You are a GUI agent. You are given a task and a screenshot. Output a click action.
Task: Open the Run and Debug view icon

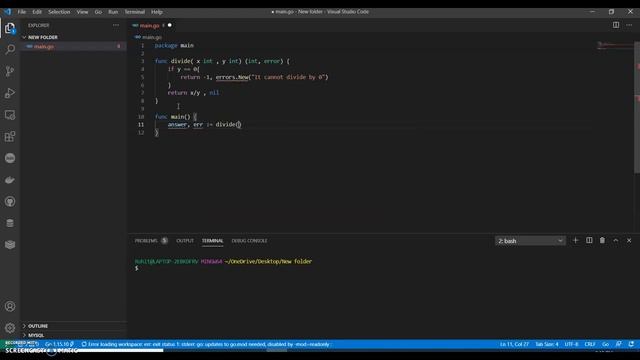pyautogui.click(x=10, y=93)
